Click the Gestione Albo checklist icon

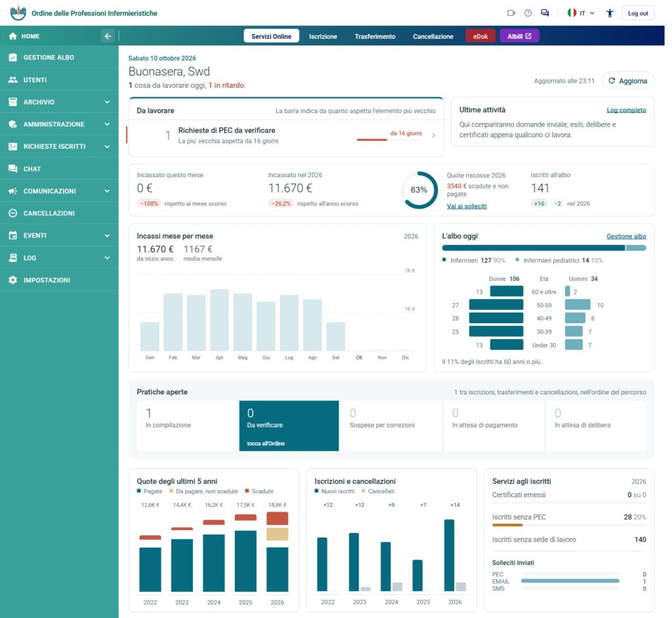(x=13, y=57)
